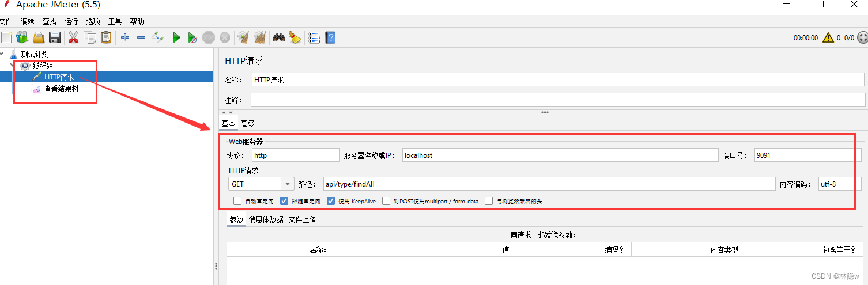868x285 pixels.
Task: Clear all results with double broom
Action: pos(260,37)
